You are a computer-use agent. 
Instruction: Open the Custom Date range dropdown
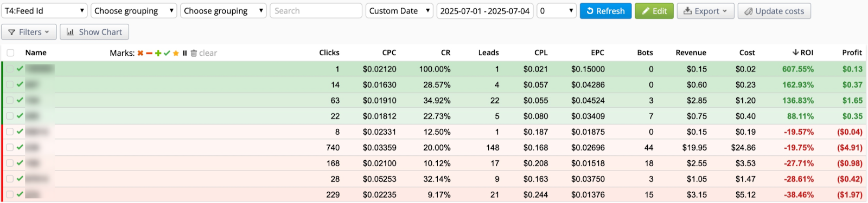coord(399,11)
